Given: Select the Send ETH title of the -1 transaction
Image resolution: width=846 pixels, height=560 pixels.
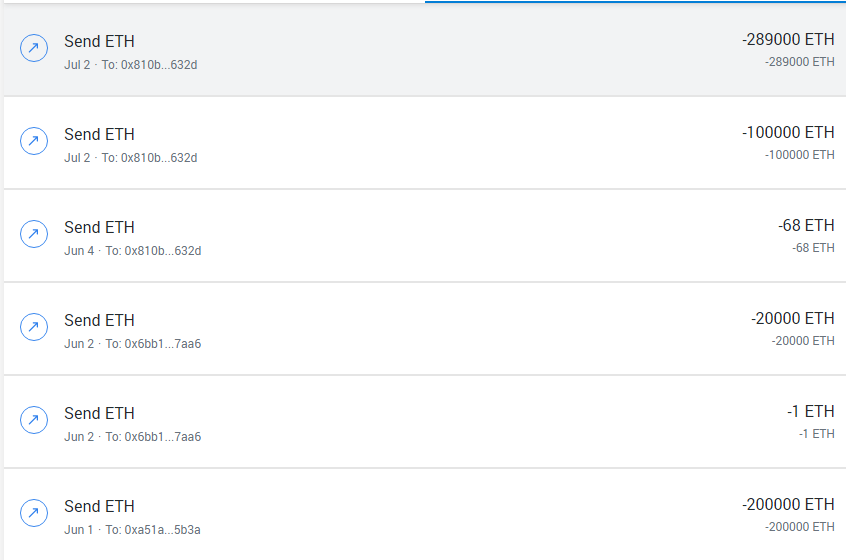Looking at the screenshot, I should tap(99, 413).
